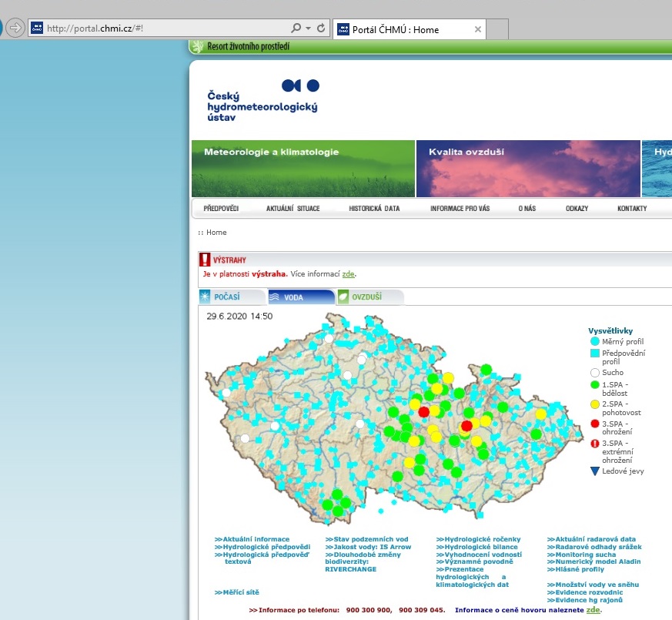Viewport: 672px width, 620px height.
Task: Click the red warning exclamation icon near Výstrahy
Action: [205, 260]
